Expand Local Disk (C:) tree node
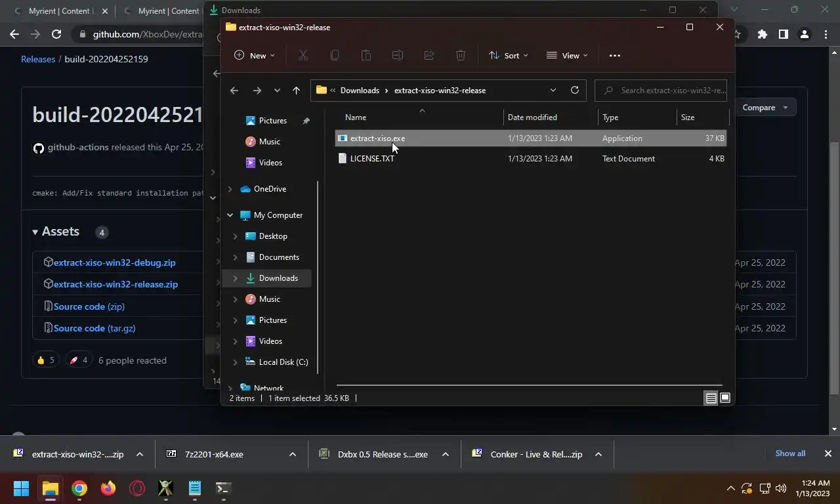This screenshot has width=840, height=504. [236, 362]
